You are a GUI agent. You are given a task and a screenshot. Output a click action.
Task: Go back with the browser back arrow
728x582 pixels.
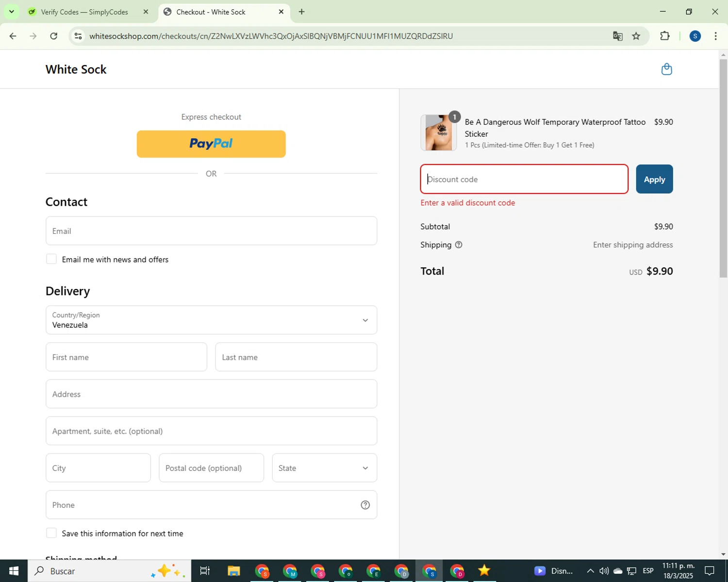(x=13, y=36)
